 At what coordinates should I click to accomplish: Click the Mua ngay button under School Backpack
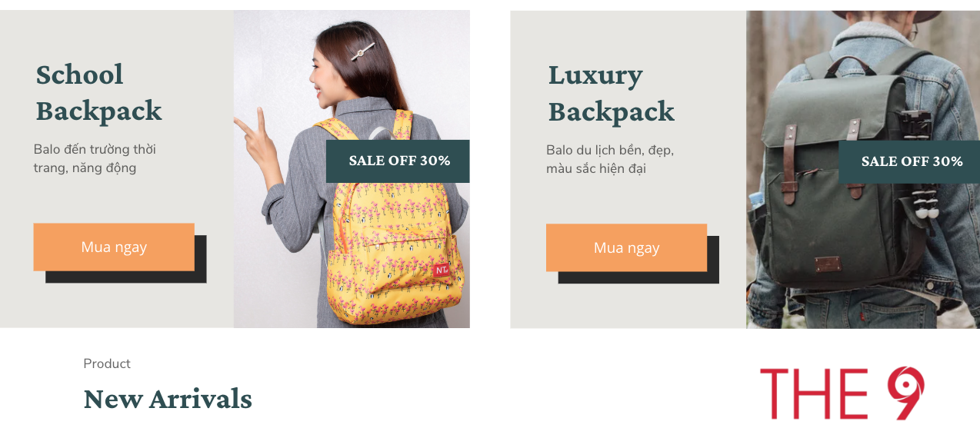(114, 247)
